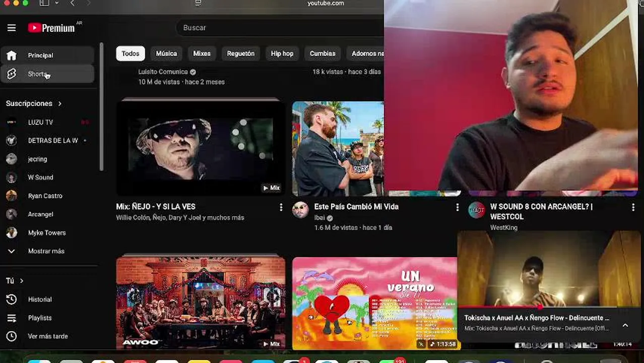644x363 pixels.
Task: Toggle the Safari sidebar button
Action: click(x=44, y=3)
